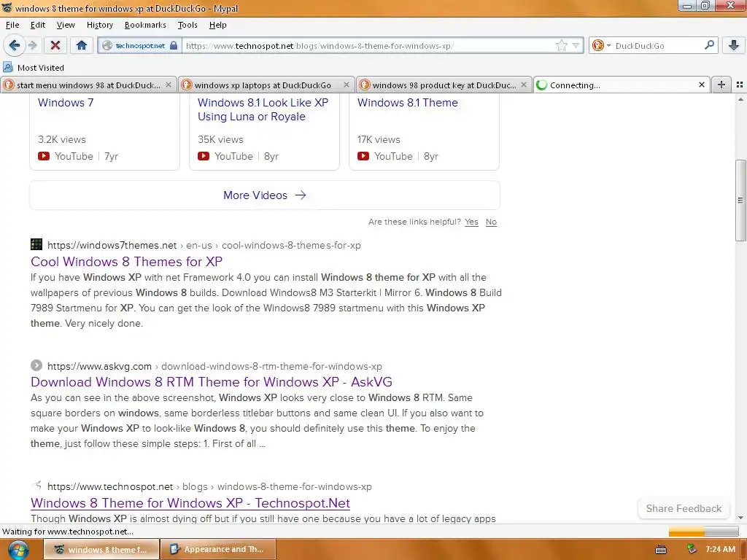This screenshot has width=747, height=560.
Task: Click the page scrollbar thumb
Action: tap(740, 200)
